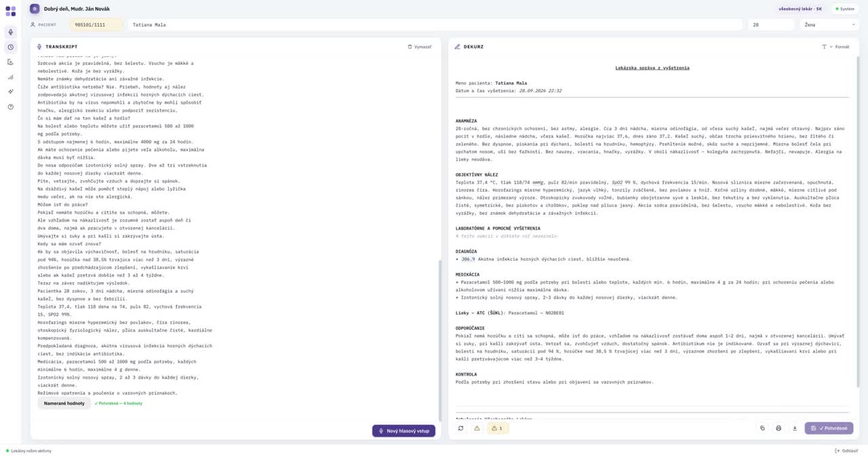Screen dimensions: 868x457
Task: Click Odhlásiť to log out
Action: click(846, 451)
